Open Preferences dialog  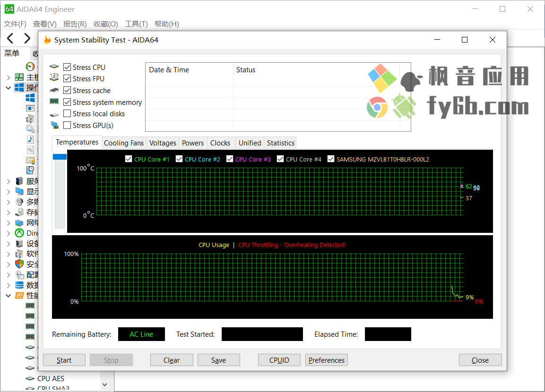[x=326, y=360]
